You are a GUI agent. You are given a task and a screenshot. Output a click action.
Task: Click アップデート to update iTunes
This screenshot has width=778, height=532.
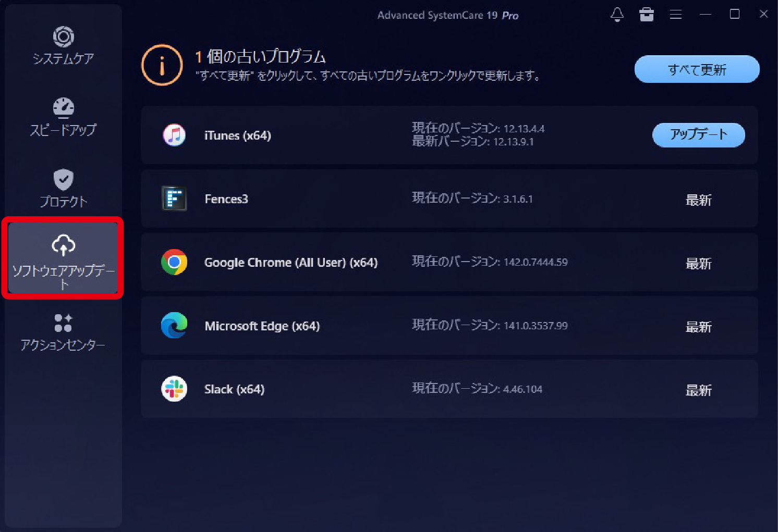[x=699, y=134]
